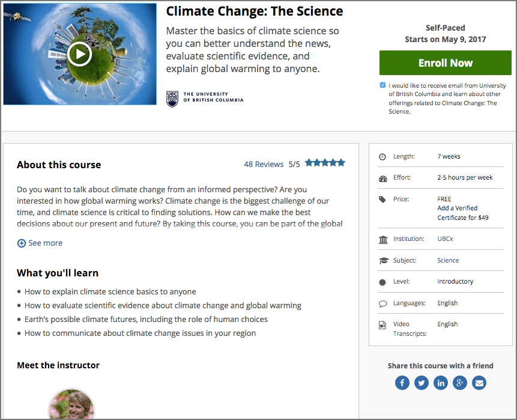Uncheck the receive email checkbox
The height and width of the screenshot is (420, 517).
[x=383, y=85]
